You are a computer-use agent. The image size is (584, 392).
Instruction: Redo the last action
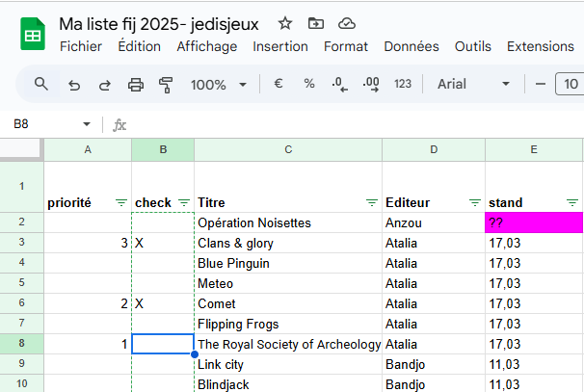tap(104, 85)
